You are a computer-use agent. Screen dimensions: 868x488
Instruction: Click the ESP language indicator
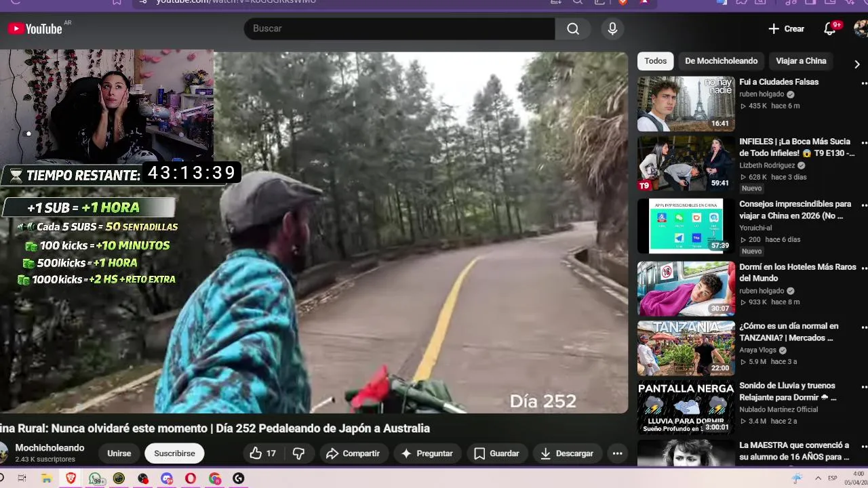click(833, 479)
